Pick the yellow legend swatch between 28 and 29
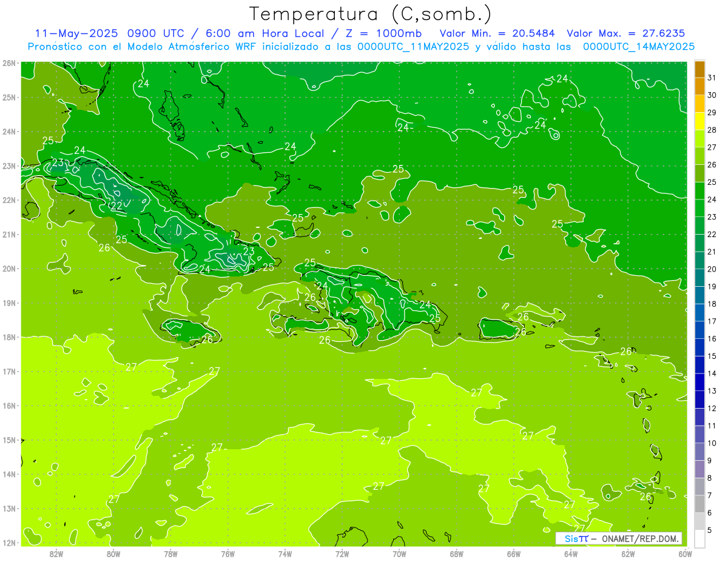The image size is (728, 562). click(x=699, y=121)
